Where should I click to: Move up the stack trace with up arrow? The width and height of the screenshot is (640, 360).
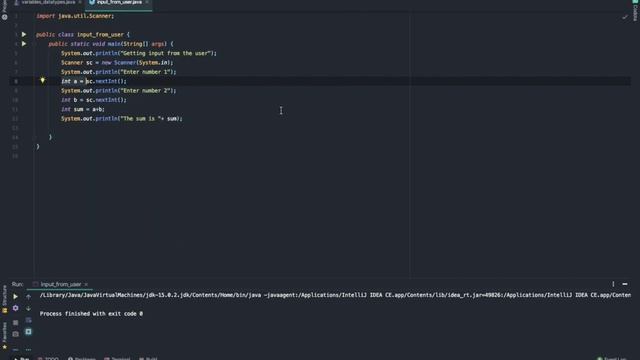[x=29, y=297]
